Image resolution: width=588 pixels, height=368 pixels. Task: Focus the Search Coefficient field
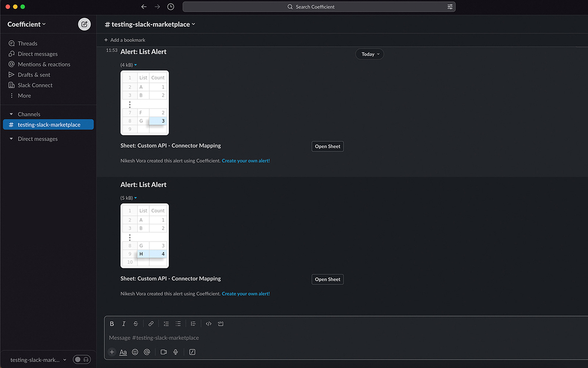pos(319,6)
